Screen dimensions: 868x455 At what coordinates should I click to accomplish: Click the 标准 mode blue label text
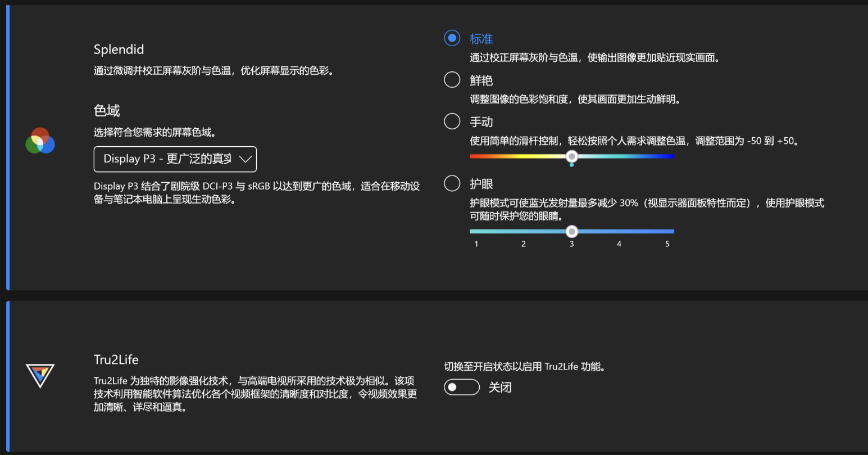pyautogui.click(x=481, y=38)
